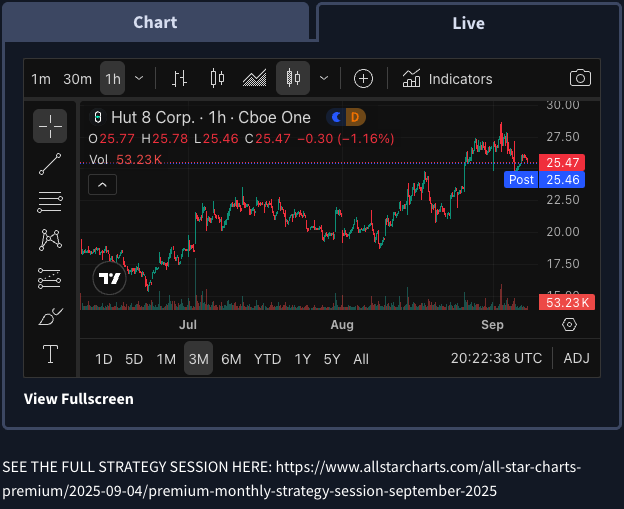Image resolution: width=624 pixels, height=509 pixels.
Task: Click the orange D delayed data badge
Action: (x=356, y=117)
